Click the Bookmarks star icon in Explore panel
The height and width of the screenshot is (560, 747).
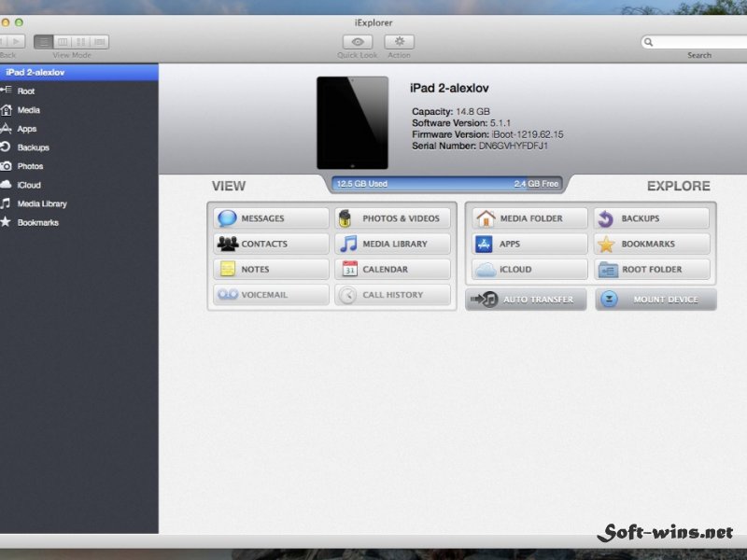coord(606,244)
